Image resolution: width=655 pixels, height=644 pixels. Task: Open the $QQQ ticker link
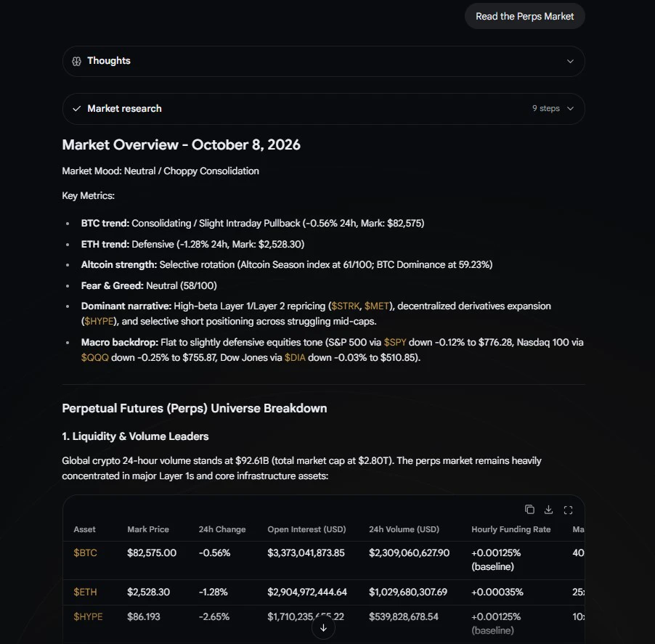95,357
